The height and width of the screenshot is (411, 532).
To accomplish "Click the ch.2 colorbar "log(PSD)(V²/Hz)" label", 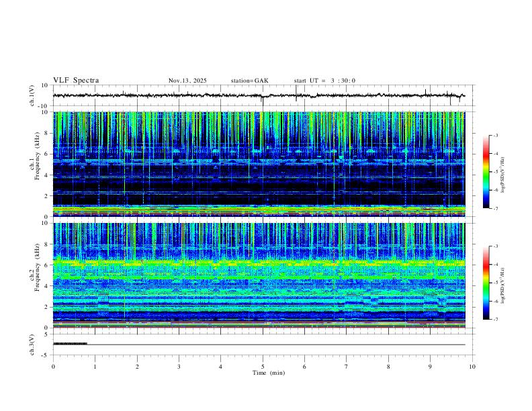I will (x=503, y=285).
